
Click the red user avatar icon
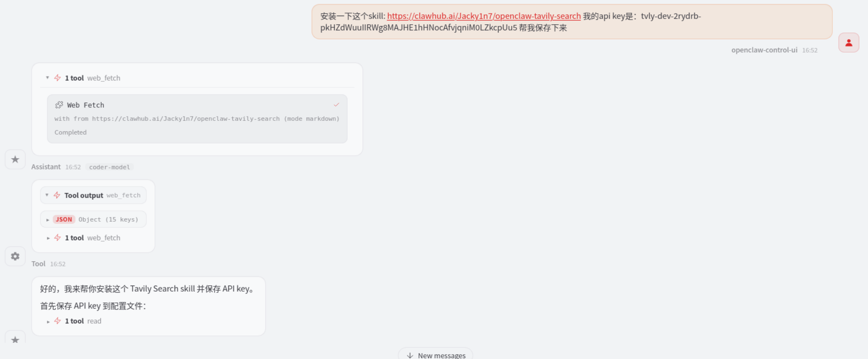point(848,43)
